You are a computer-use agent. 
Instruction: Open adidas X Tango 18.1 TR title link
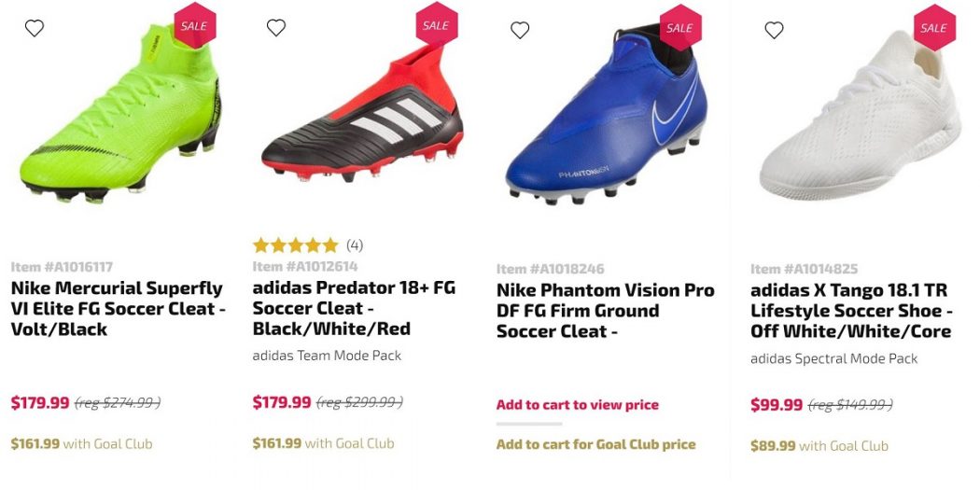(851, 311)
